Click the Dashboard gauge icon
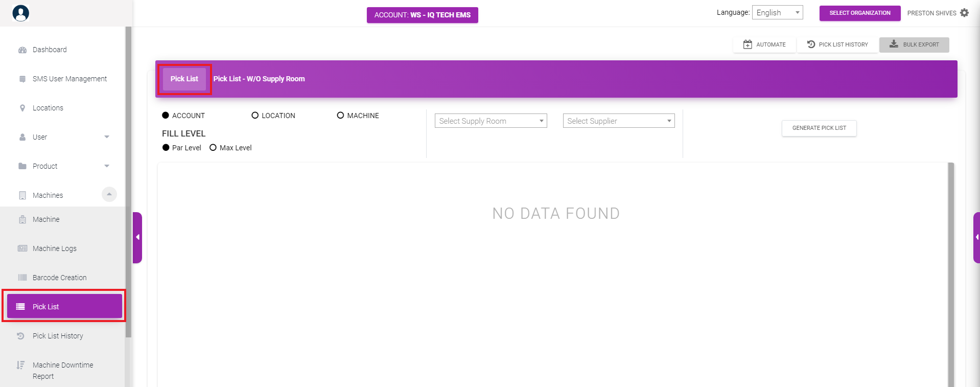 pyautogui.click(x=22, y=50)
